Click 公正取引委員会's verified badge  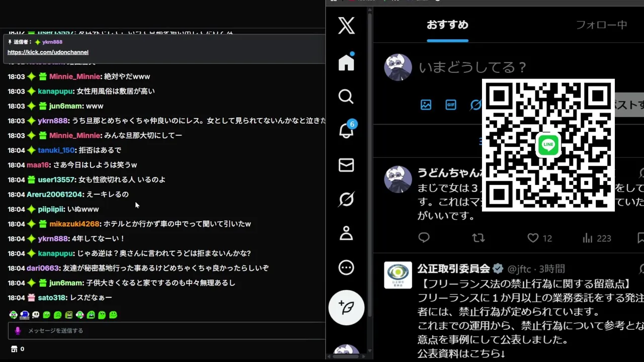point(498,268)
